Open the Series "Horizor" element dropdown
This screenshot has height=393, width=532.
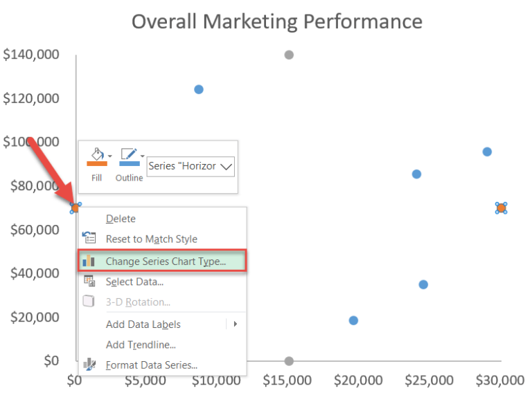click(x=190, y=166)
